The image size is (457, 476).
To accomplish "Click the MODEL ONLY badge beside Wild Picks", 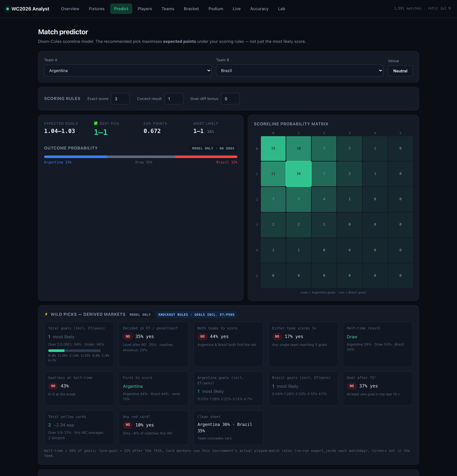I will point(140,314).
